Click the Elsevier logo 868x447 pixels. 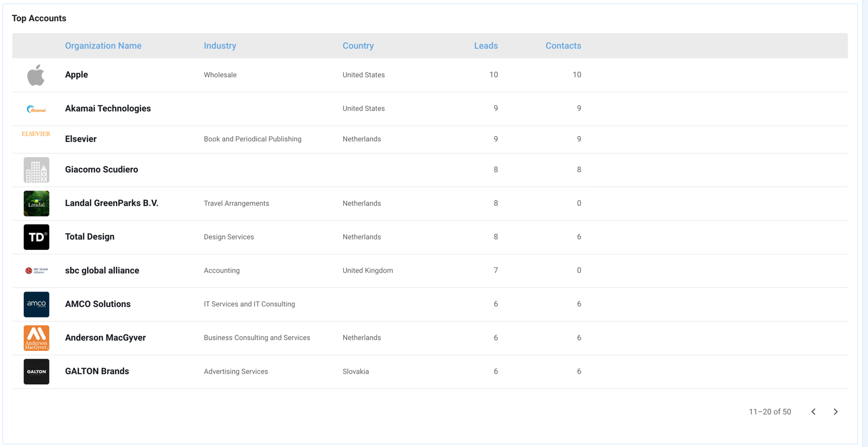click(36, 134)
